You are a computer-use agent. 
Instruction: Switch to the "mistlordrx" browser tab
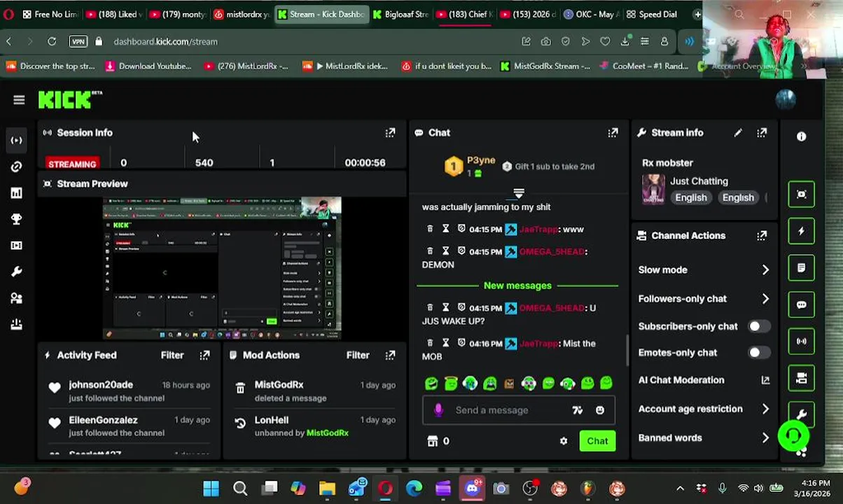click(242, 14)
